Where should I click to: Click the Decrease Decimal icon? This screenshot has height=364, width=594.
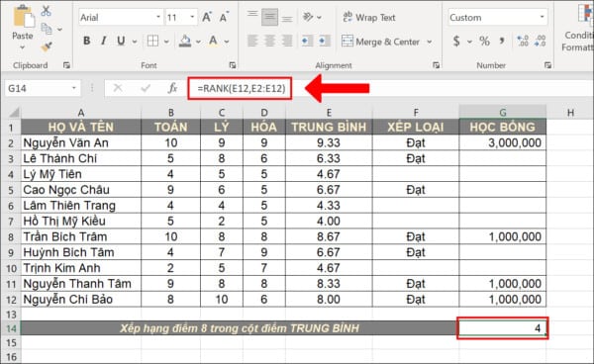pyautogui.click(x=541, y=41)
